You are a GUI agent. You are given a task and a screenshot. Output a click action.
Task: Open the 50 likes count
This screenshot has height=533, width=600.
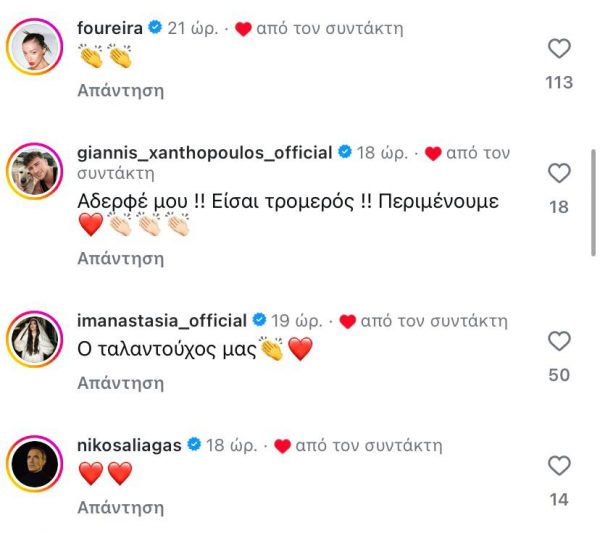tap(560, 375)
